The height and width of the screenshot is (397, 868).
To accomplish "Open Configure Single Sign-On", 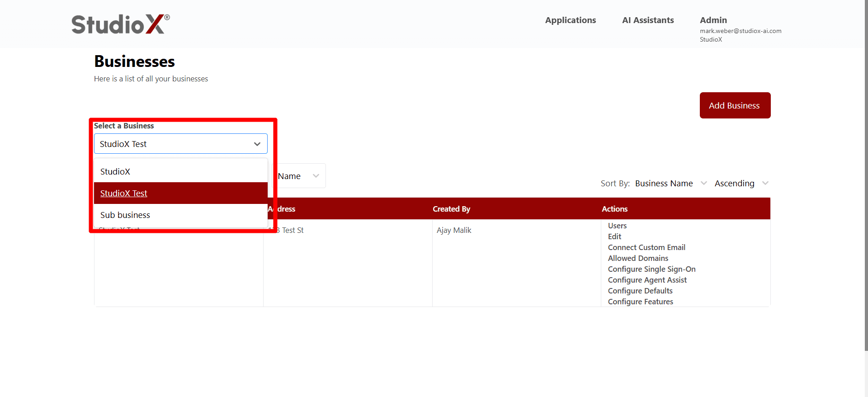I will (x=651, y=269).
